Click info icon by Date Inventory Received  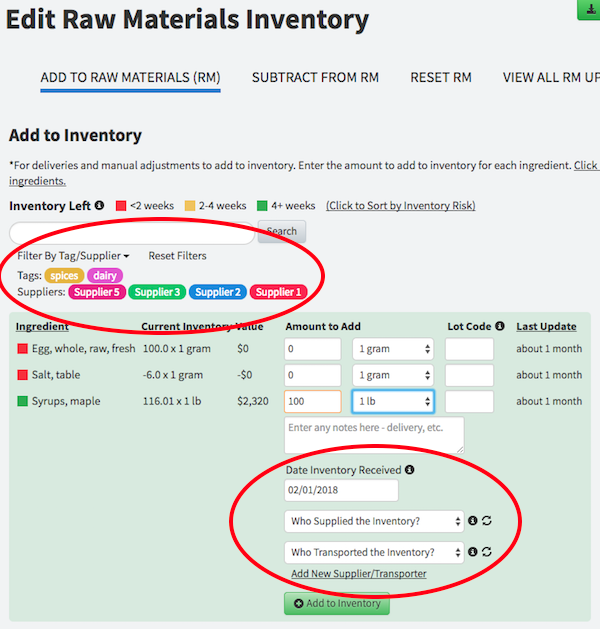click(x=410, y=470)
